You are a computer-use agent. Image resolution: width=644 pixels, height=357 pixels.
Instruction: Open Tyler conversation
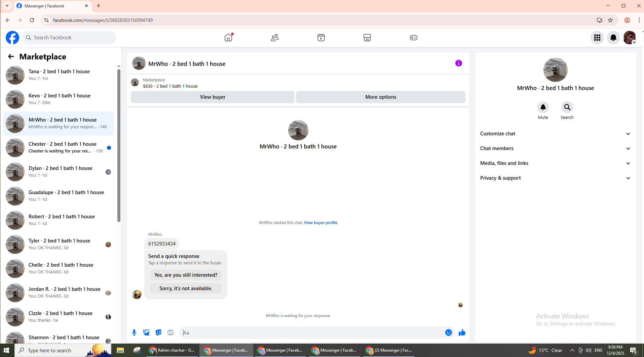point(59,244)
